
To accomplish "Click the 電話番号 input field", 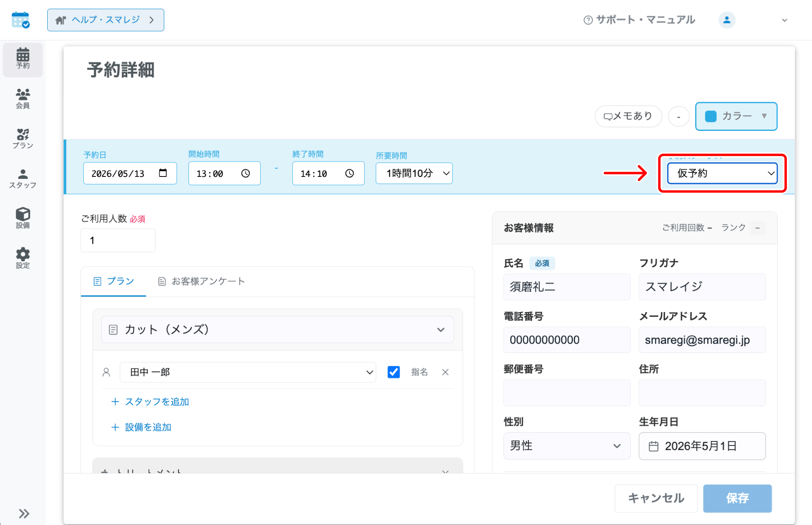I will coord(567,340).
